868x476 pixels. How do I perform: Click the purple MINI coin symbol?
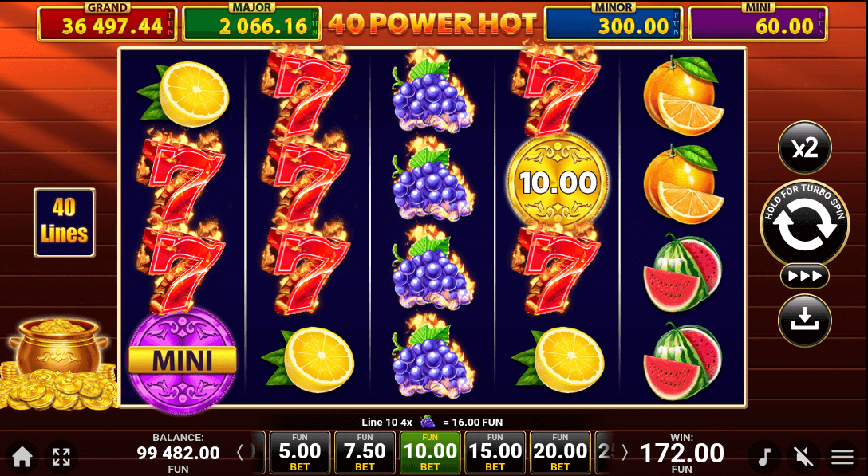(x=182, y=360)
